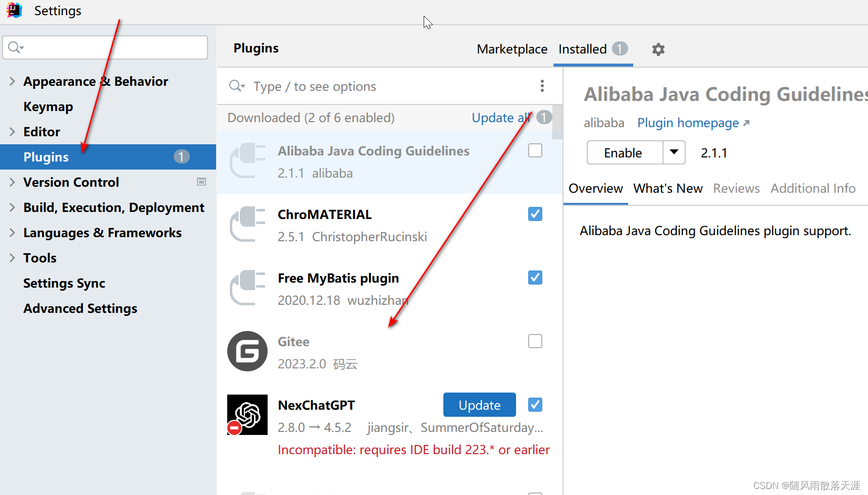This screenshot has height=495, width=868.
Task: Enable the Alibaba Java Coding Guidelines checkbox
Action: point(535,150)
